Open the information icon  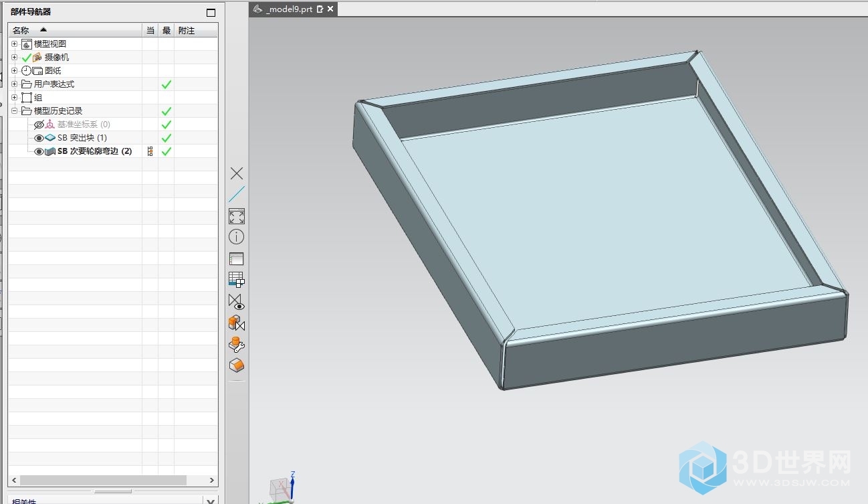(x=237, y=237)
